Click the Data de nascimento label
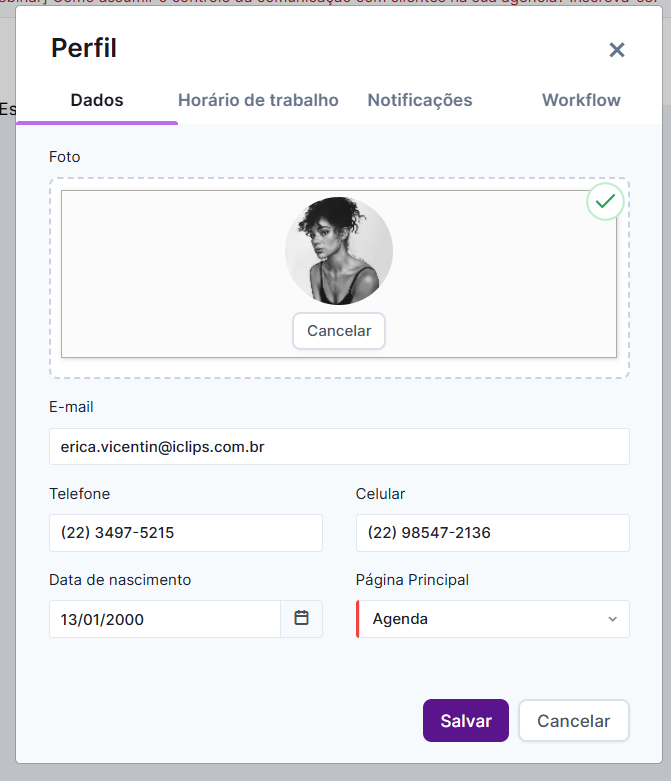The width and height of the screenshot is (671, 781). pos(120,580)
